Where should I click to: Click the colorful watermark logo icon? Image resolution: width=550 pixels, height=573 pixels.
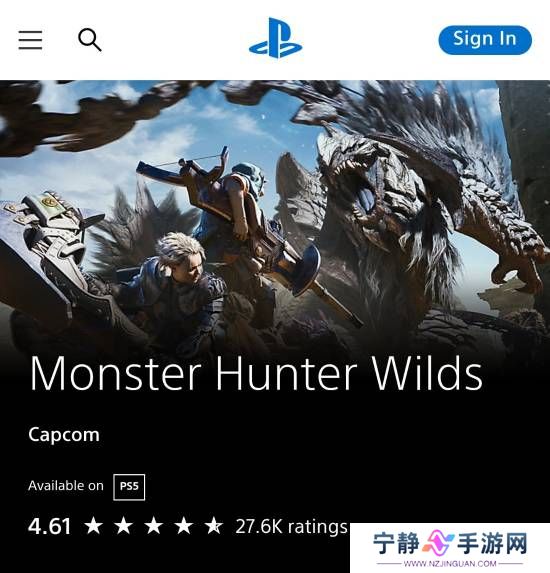point(438,542)
